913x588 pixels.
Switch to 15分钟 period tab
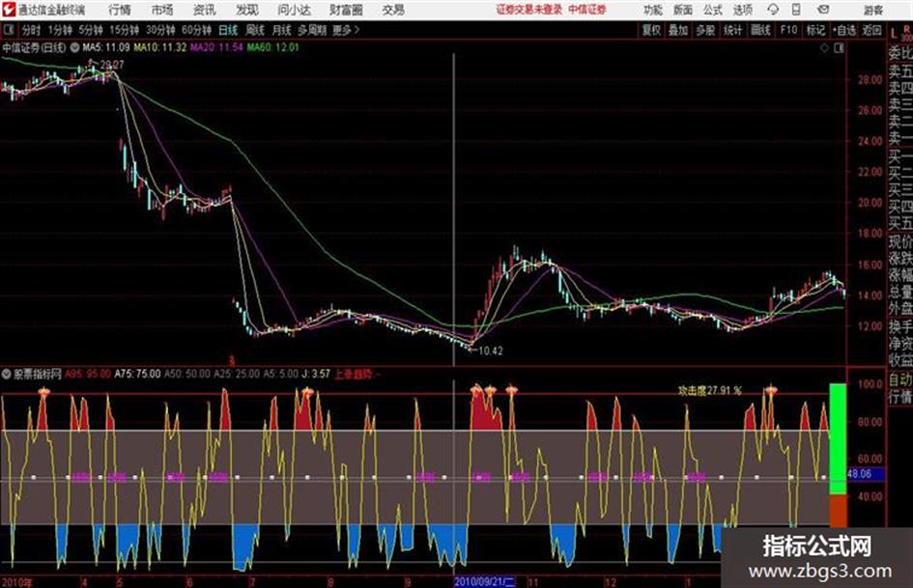[x=124, y=30]
